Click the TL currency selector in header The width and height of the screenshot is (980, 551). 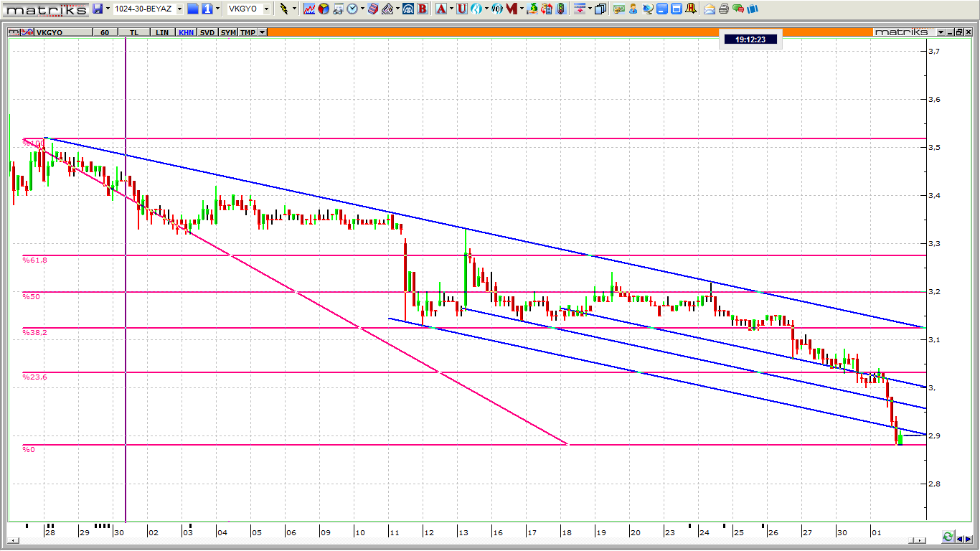(x=134, y=32)
